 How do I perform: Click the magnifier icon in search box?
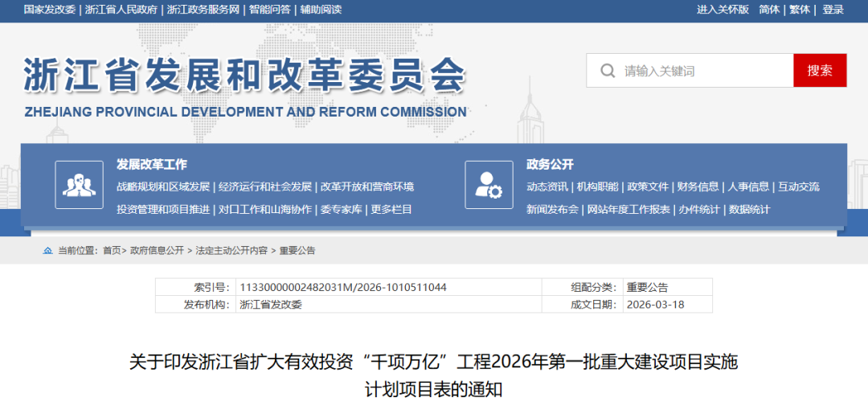(608, 71)
